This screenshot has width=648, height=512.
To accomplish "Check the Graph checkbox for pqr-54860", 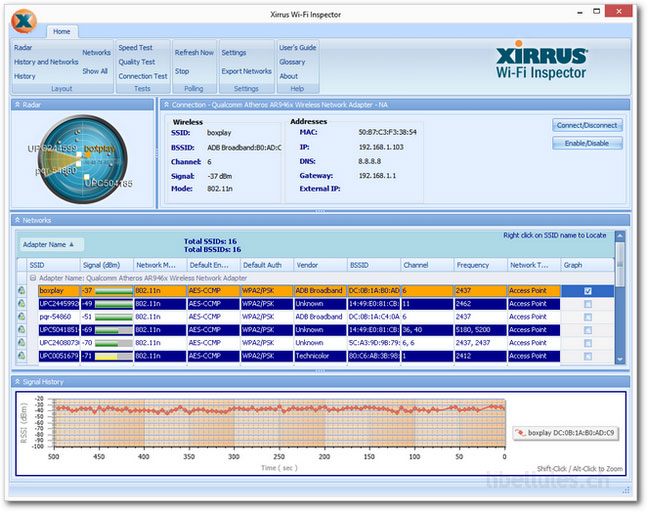I will click(x=588, y=317).
